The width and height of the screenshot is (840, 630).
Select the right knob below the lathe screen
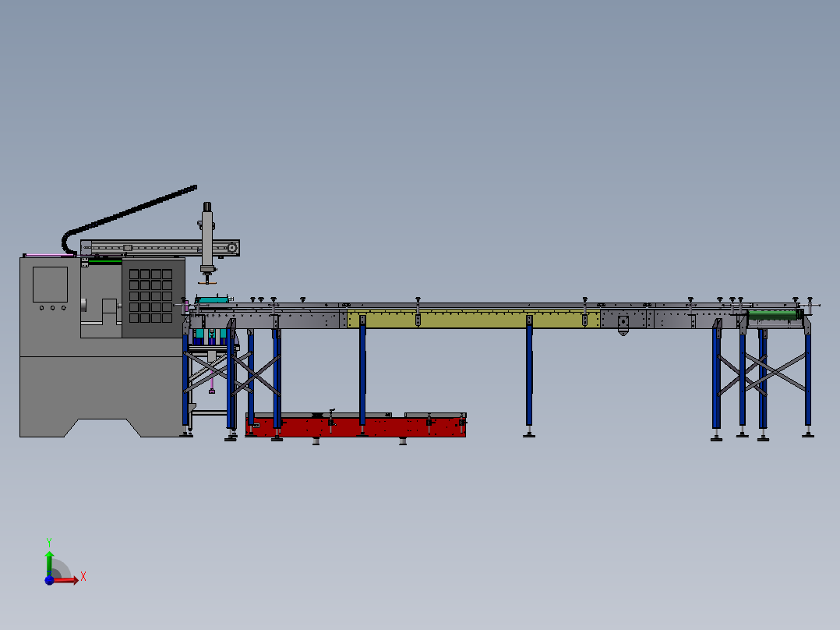pyautogui.click(x=64, y=308)
